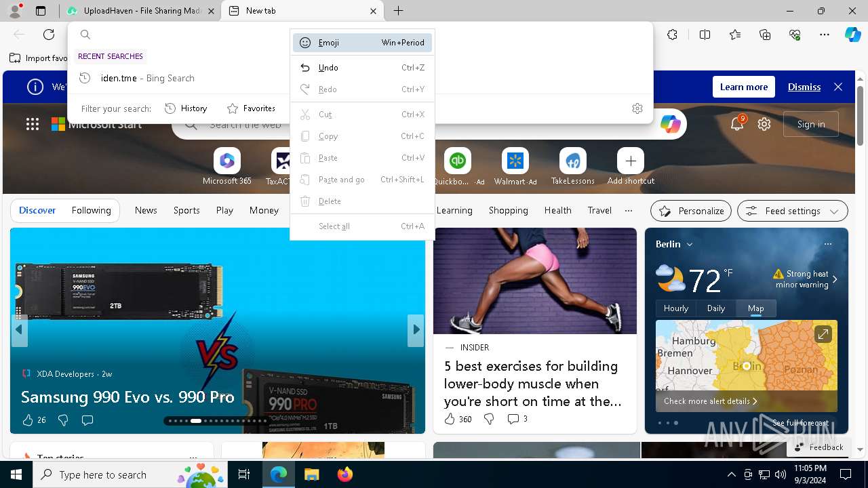Choose Redo in the context menu
This screenshot has width=868, height=488.
[x=362, y=89]
